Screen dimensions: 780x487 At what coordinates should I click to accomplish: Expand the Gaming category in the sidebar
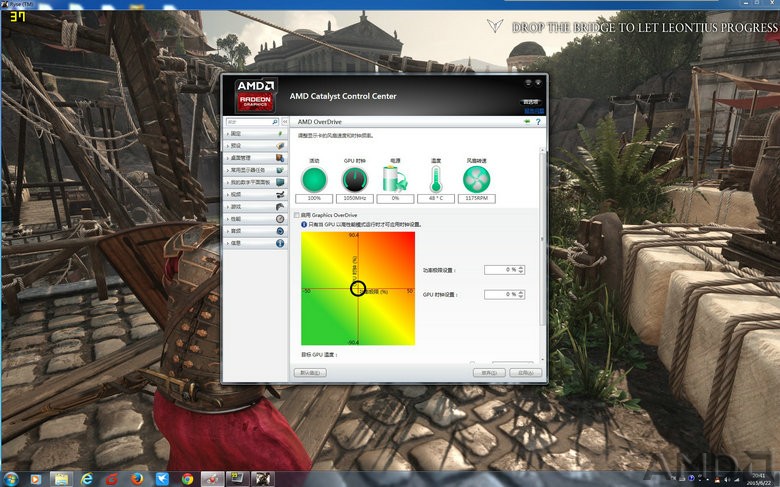point(256,206)
